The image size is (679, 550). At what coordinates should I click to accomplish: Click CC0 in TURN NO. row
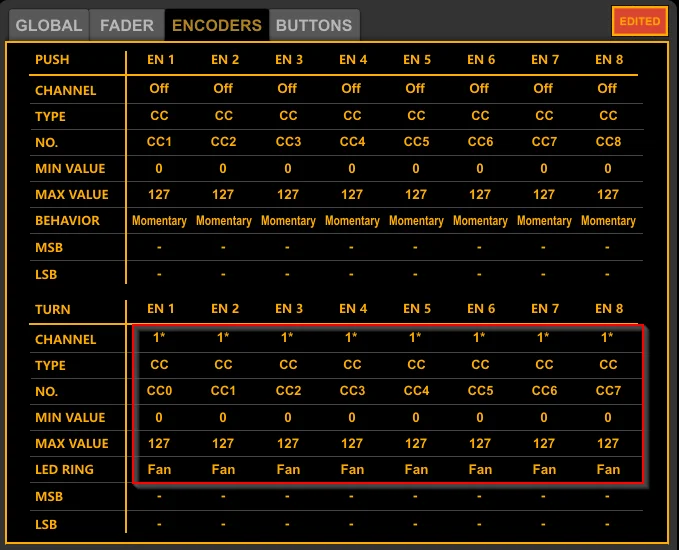click(159, 391)
